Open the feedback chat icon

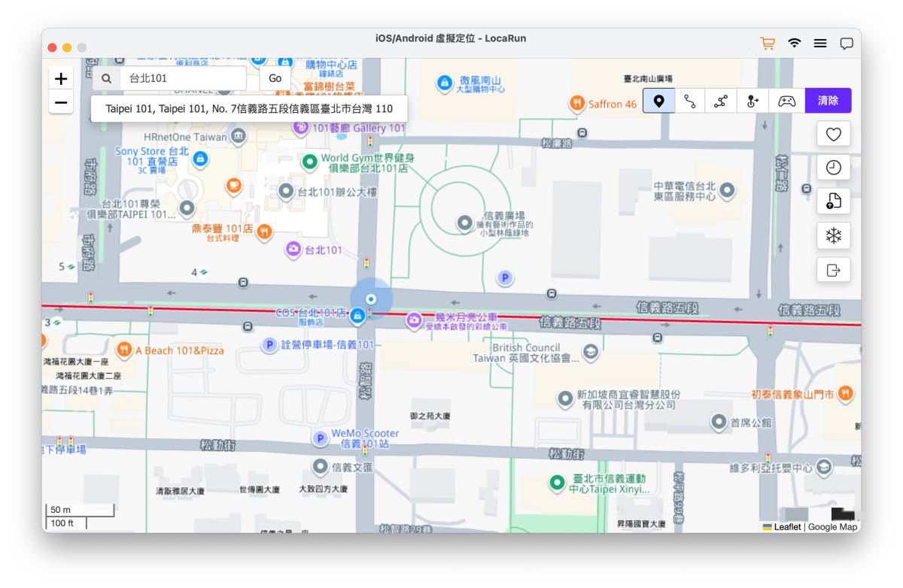pyautogui.click(x=847, y=44)
